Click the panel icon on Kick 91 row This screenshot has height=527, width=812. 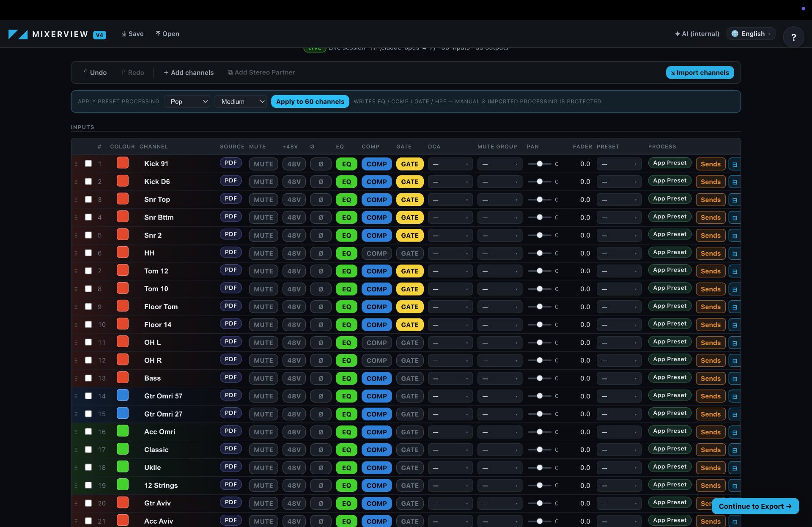[735, 164]
